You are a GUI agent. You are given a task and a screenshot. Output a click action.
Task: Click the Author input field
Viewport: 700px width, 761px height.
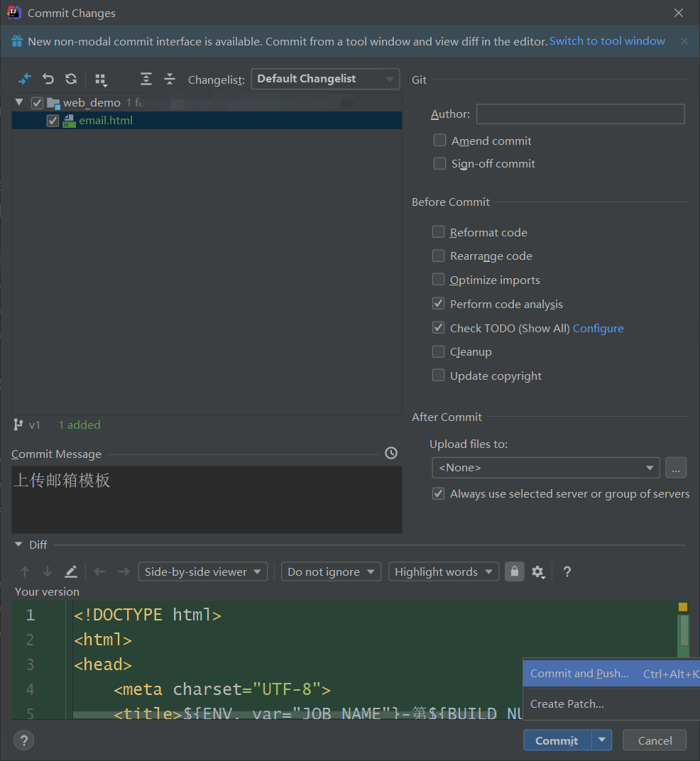pyautogui.click(x=580, y=114)
